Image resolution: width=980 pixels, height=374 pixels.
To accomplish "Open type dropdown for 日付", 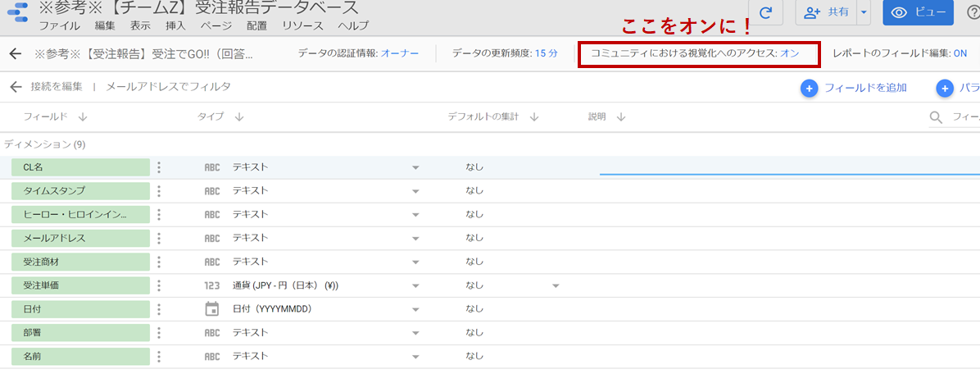I will click(415, 309).
